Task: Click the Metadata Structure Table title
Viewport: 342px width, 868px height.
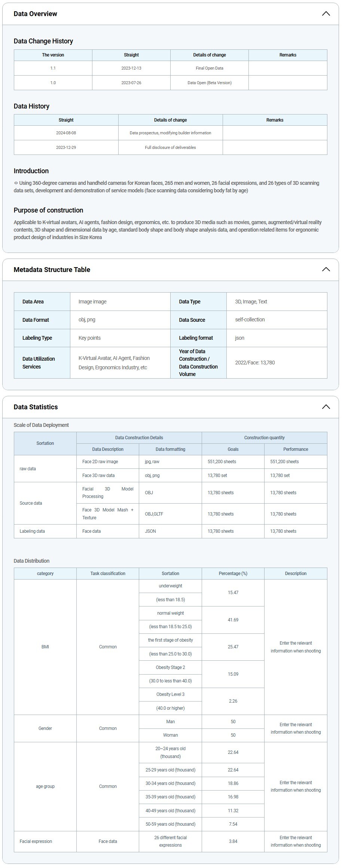Action: point(52,269)
